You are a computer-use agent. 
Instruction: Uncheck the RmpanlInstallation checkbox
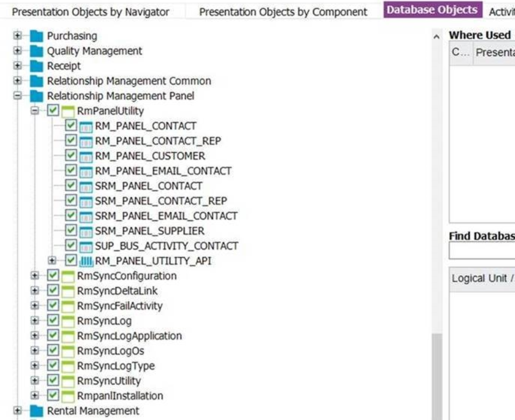coord(53,395)
